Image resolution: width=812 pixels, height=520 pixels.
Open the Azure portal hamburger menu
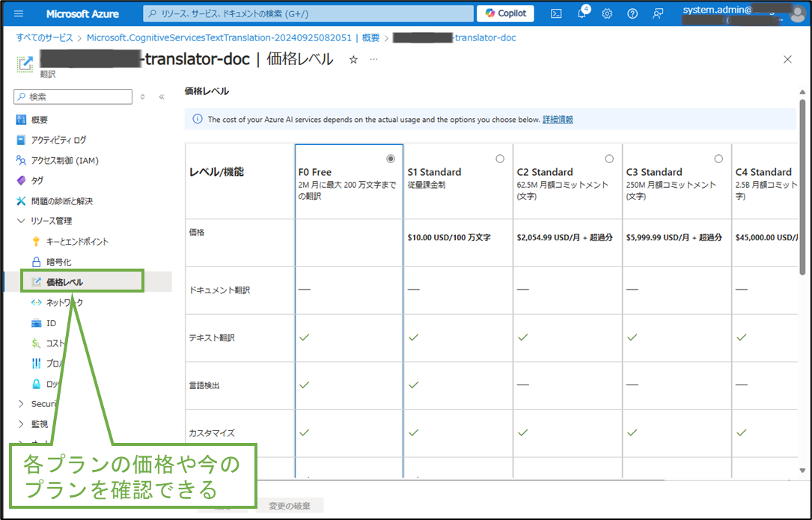coord(19,14)
